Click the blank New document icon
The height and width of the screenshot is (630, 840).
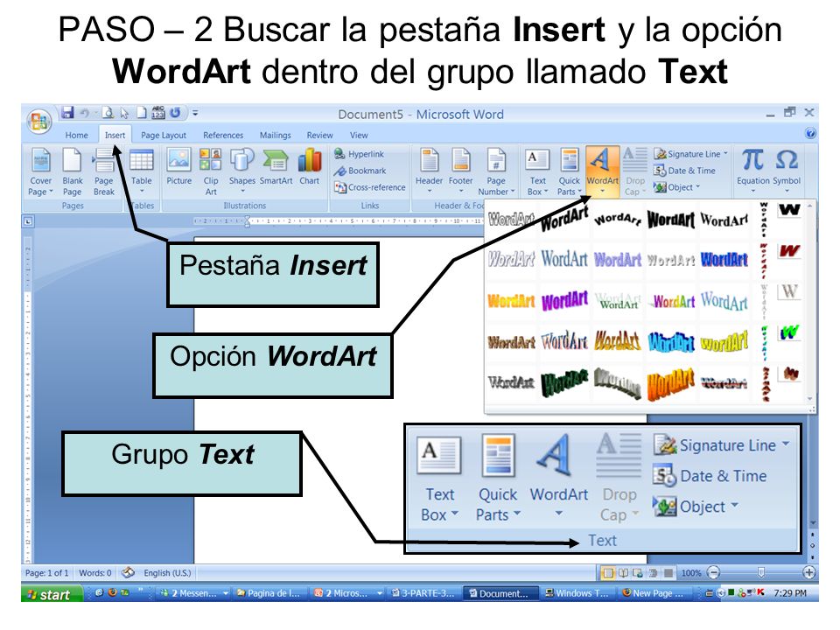(142, 113)
